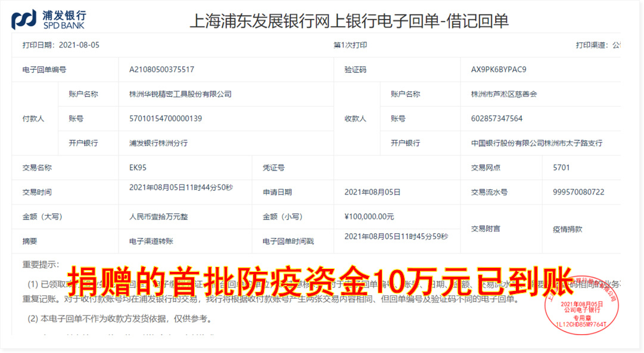This screenshot has width=644, height=353.
Task: Click the 交易名称 label
Action: [36, 168]
